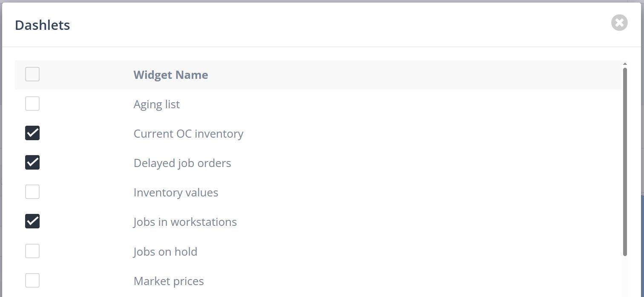This screenshot has width=644, height=297.
Task: Enable the Aging list checkbox
Action: [32, 104]
